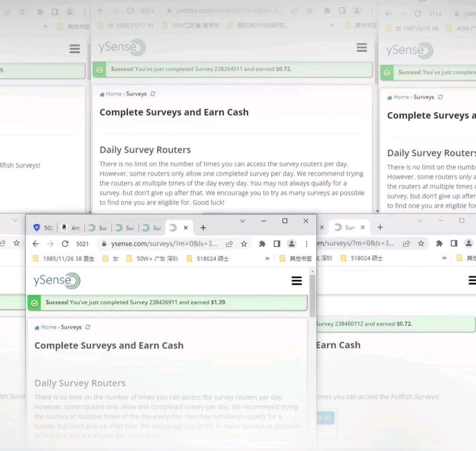Toggle bookmark star in the 6374 window
This screenshot has height=451, width=476.
(x=309, y=11)
